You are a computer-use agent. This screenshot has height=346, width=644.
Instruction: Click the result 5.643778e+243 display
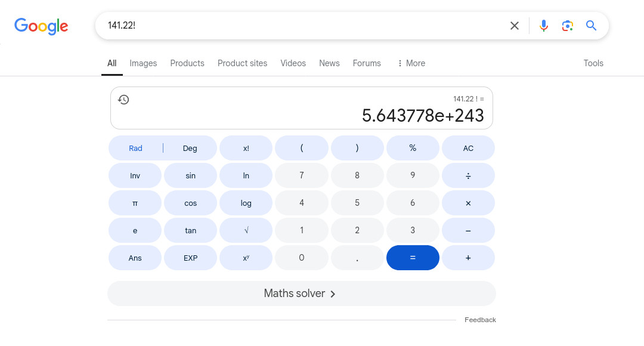click(423, 116)
